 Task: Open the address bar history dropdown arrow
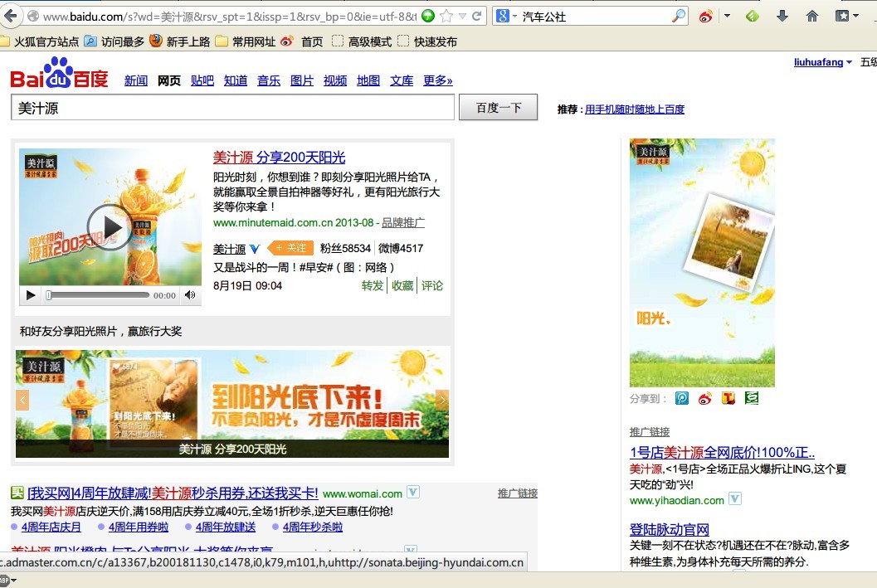(x=462, y=17)
